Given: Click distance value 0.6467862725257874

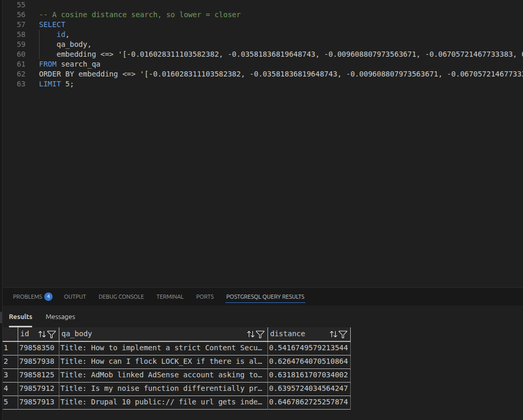Looking at the screenshot, I should pos(309,402).
